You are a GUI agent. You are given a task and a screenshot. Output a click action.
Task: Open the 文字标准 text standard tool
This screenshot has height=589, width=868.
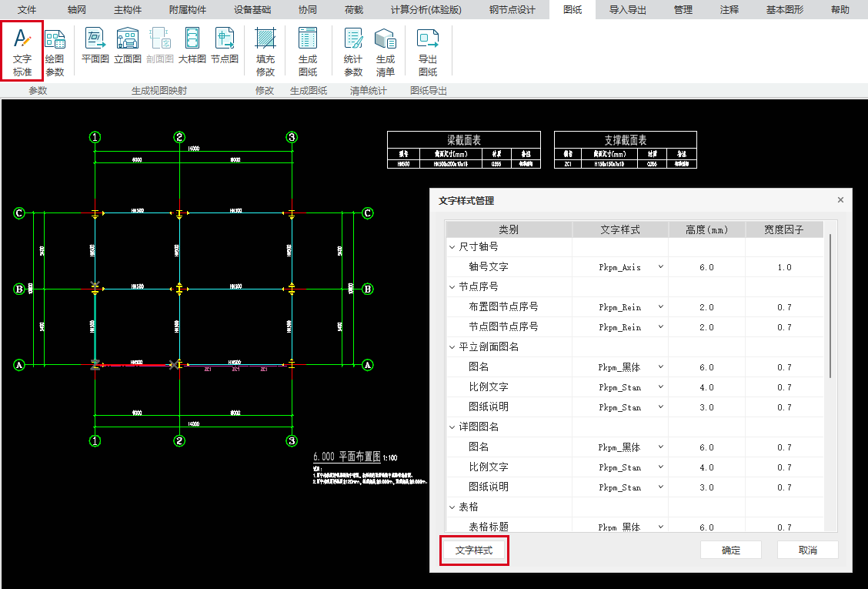tap(22, 51)
